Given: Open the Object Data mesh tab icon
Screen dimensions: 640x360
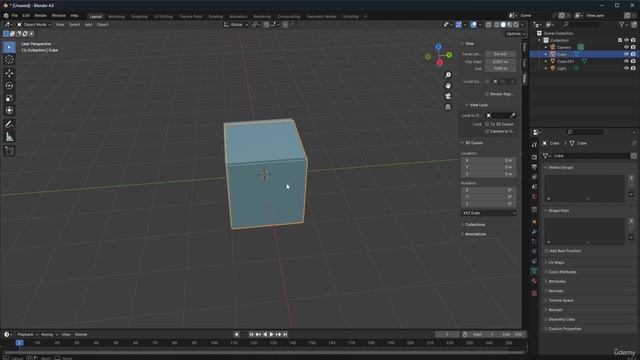Looking at the screenshot, I should click(x=534, y=271).
